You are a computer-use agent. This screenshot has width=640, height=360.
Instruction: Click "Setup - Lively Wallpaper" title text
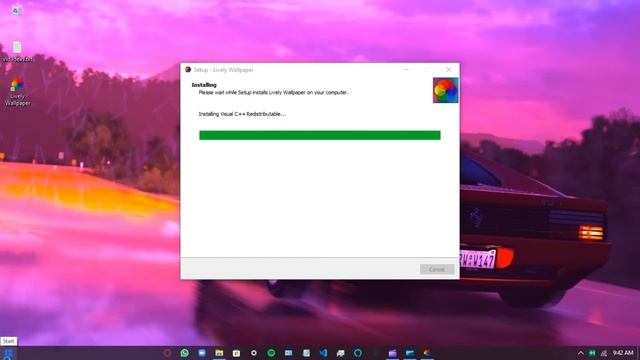[223, 70]
